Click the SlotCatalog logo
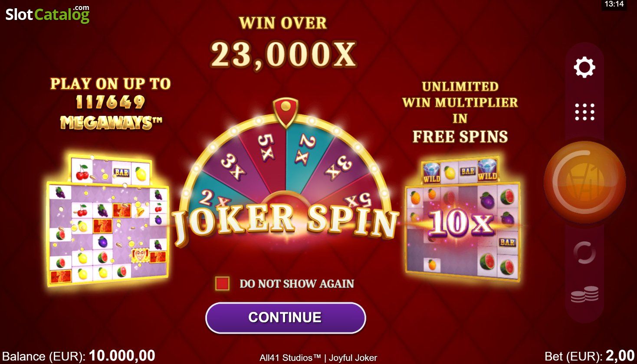 click(x=47, y=14)
